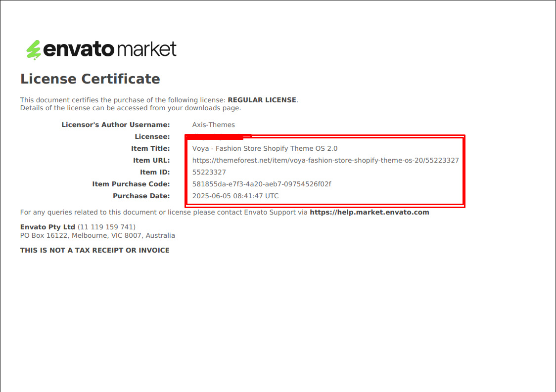Click the themeforest.net item URL
556x392 pixels.
point(325,160)
